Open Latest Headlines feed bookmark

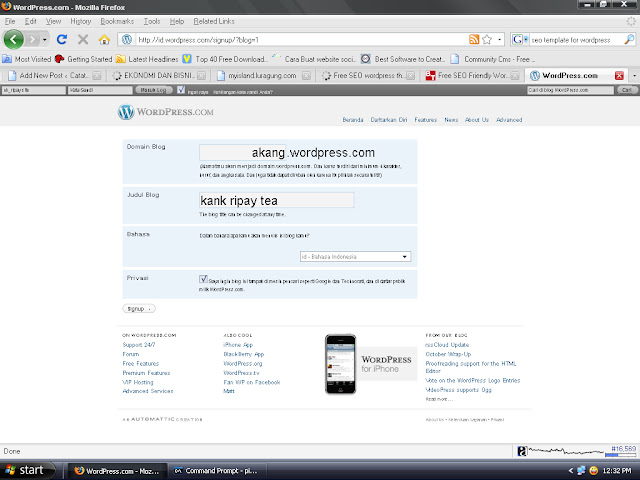147,59
